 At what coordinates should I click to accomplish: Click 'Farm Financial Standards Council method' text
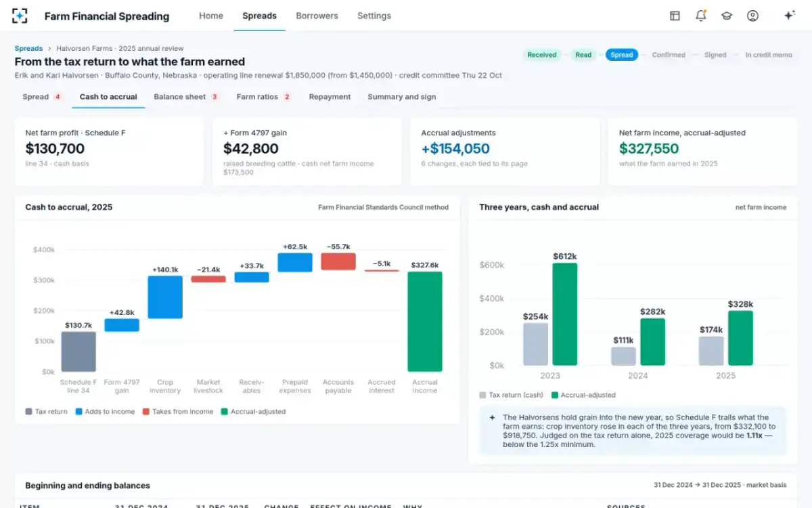(x=383, y=207)
